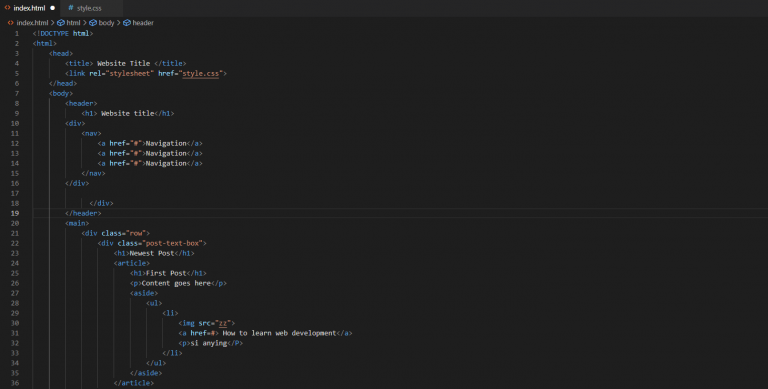Click the closing </div> tag on line 18
Viewport: 768px width, 389px height.
(x=101, y=203)
